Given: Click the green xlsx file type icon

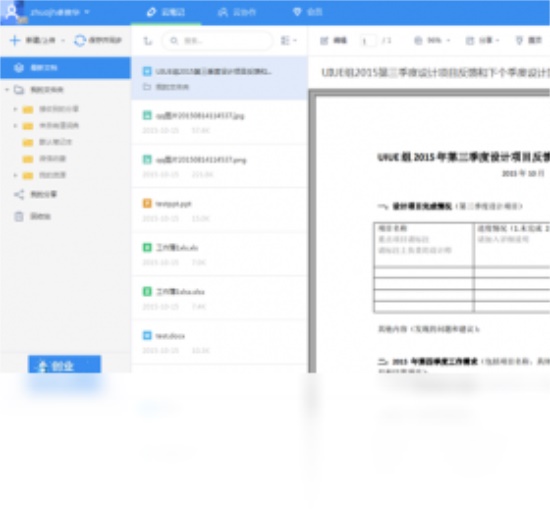Looking at the screenshot, I should 147,291.
